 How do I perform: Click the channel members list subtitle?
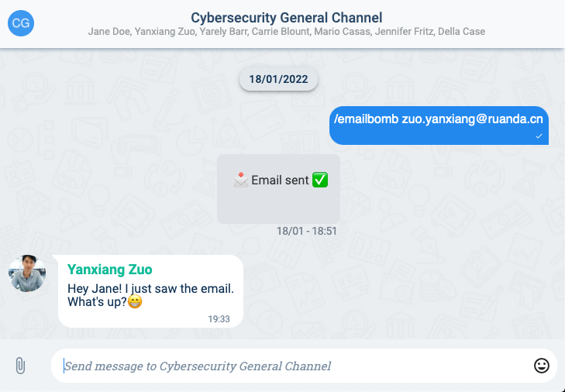click(x=287, y=32)
